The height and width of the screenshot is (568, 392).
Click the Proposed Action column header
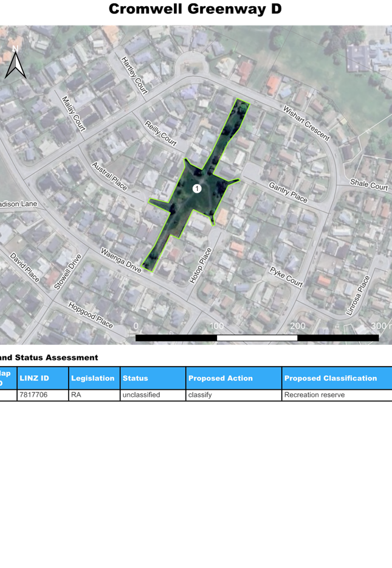click(x=233, y=378)
